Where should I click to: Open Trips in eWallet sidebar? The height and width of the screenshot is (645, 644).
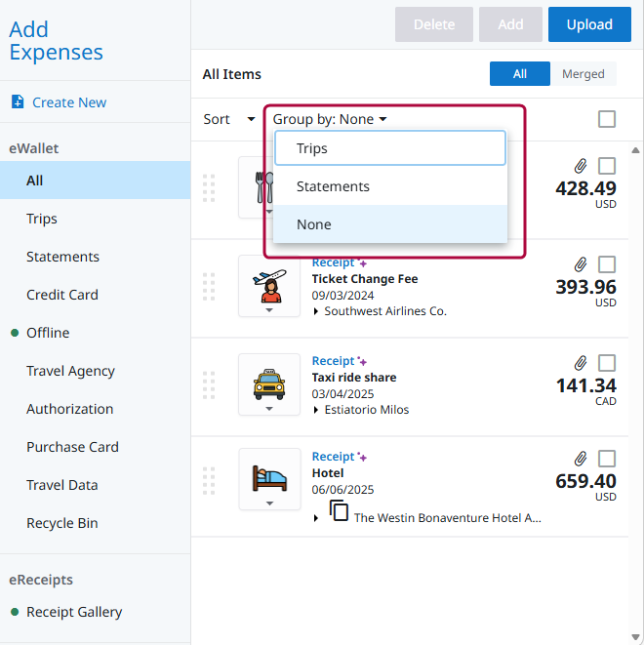coord(95,219)
